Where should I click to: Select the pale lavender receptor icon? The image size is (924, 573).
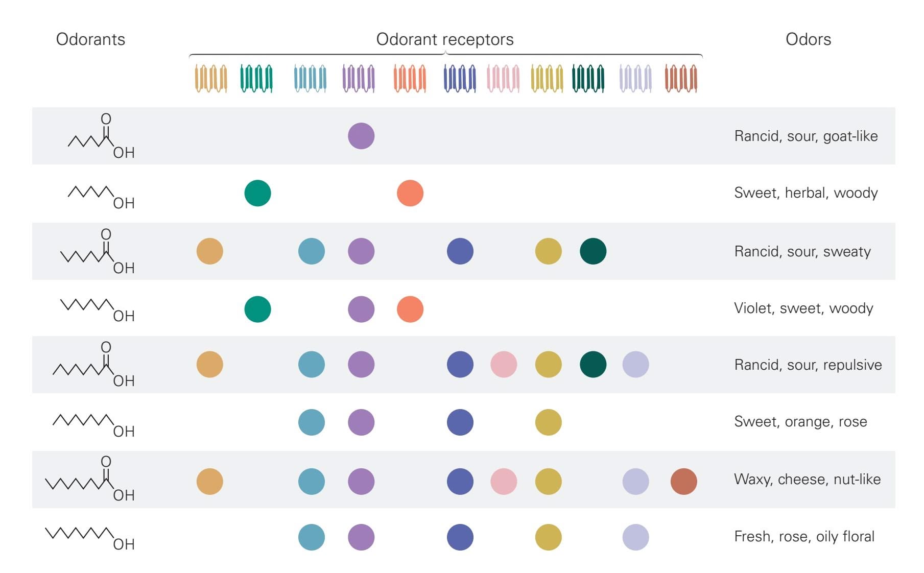[635, 78]
